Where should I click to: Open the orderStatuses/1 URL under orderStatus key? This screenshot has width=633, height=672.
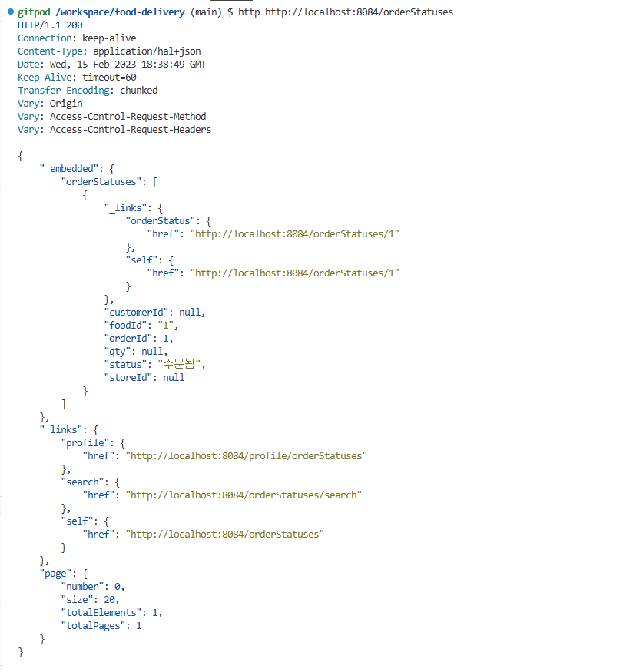click(295, 234)
